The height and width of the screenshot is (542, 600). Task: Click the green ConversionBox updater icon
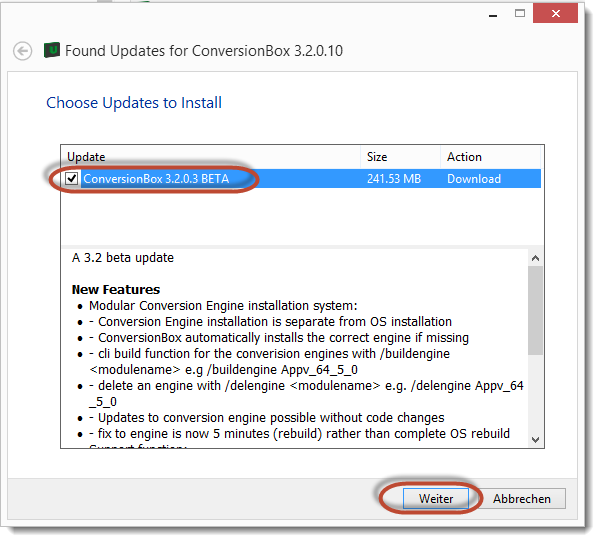coord(52,50)
